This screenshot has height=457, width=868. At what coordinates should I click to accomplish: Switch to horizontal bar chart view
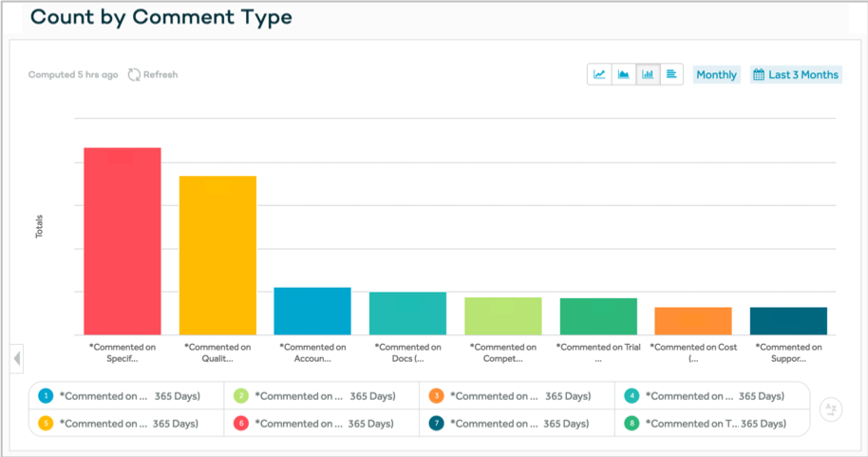point(671,74)
